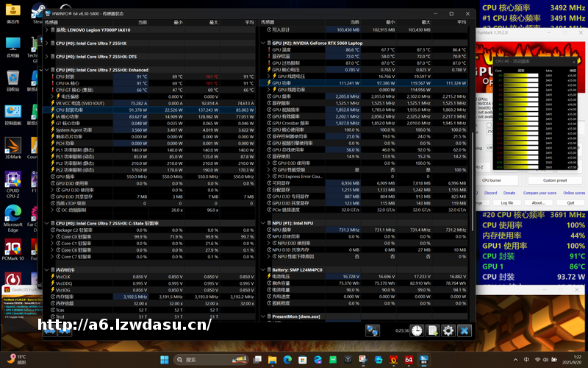Expand CPU Intel Core Ultra 7 DTS group

tap(48, 57)
